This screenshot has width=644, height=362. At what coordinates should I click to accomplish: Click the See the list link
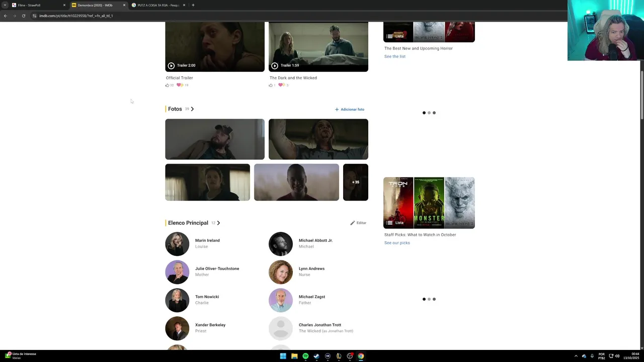click(395, 56)
